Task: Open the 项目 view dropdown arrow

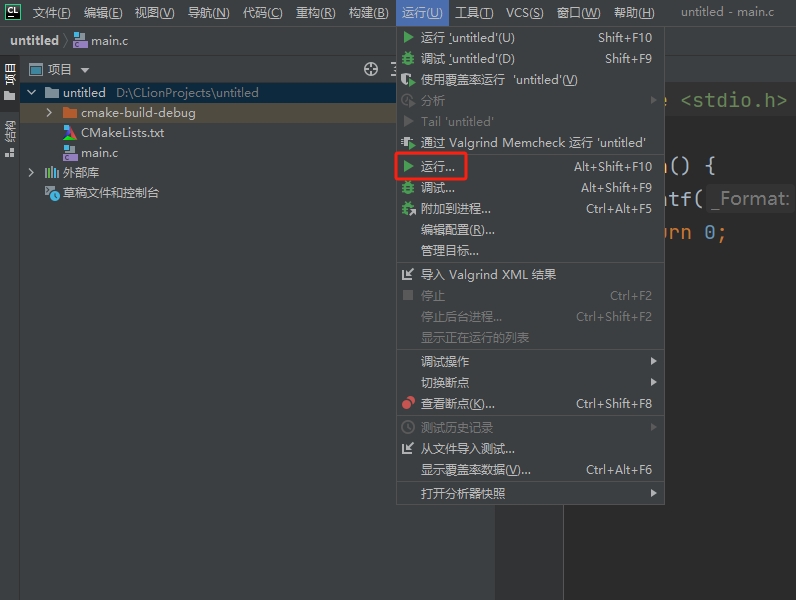Action: click(85, 70)
